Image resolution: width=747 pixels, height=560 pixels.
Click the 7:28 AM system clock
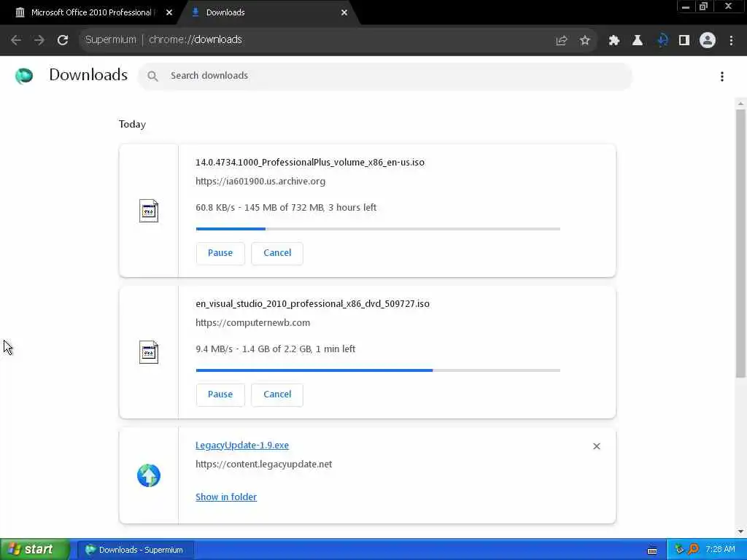(720, 550)
